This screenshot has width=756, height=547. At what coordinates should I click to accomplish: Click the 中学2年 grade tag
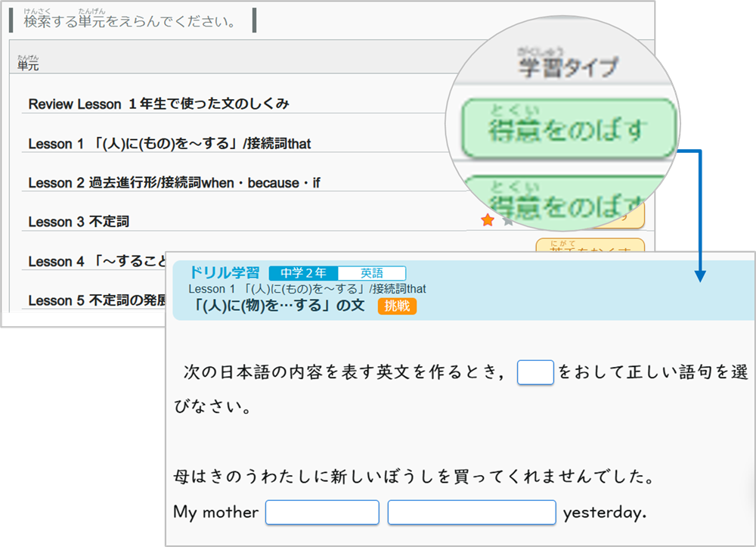[x=303, y=273]
